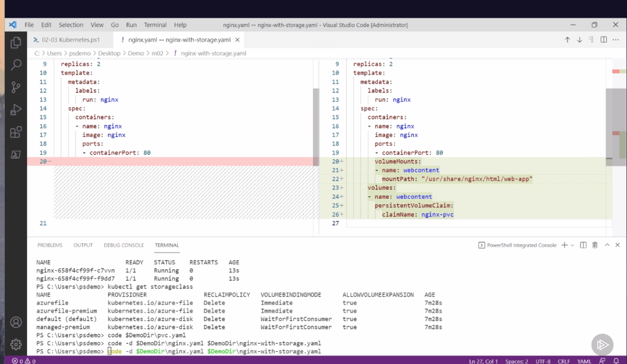The image size is (627, 364).
Task: Click the VS Code logo icon
Action: [x=13, y=24]
